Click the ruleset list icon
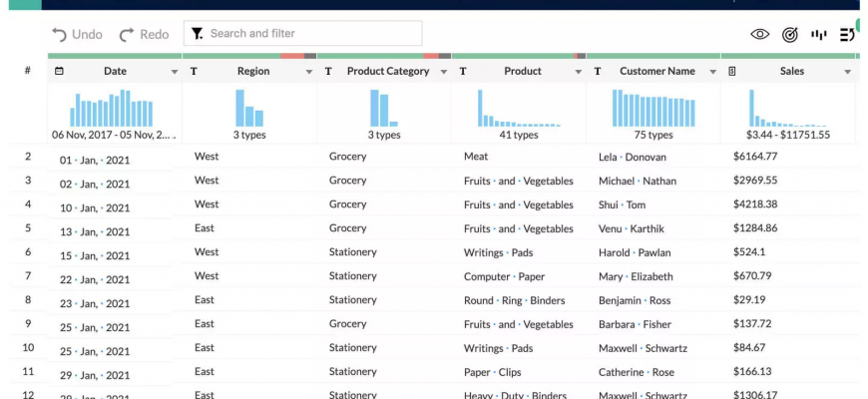Viewport: 868px width, 399px height. pos(847,34)
